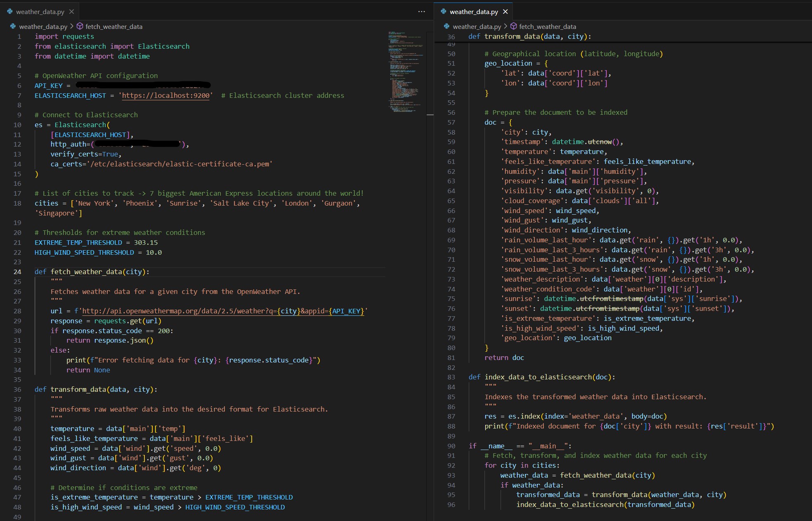Expand fetch_weather_data breadcrumb in left editor
Image resolution: width=812 pixels, height=521 pixels.
[x=114, y=26]
